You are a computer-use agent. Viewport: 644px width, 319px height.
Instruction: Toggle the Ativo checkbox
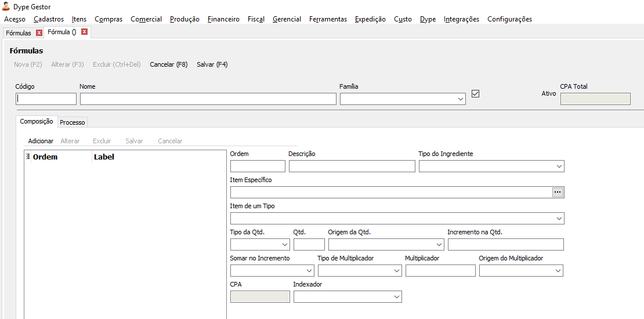[476, 93]
